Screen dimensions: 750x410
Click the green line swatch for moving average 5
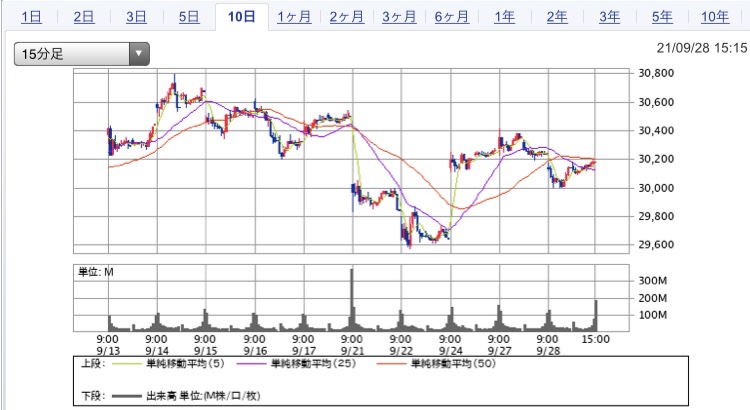click(x=127, y=364)
